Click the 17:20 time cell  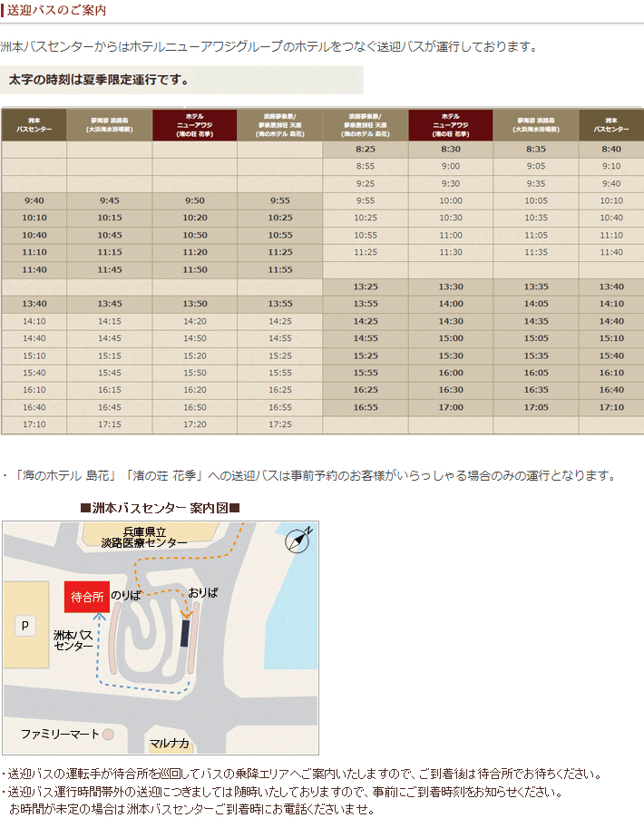pyautogui.click(x=195, y=424)
